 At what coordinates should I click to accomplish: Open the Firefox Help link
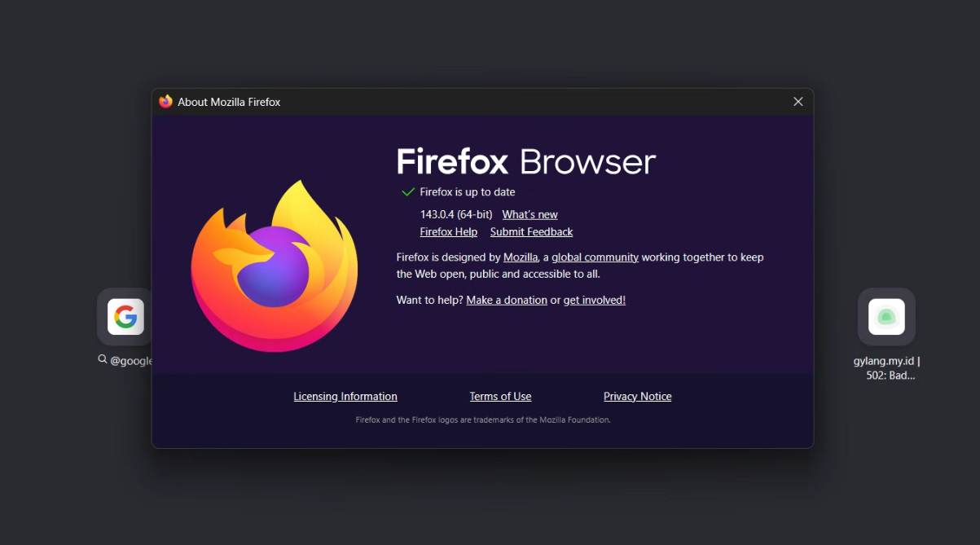pos(448,232)
